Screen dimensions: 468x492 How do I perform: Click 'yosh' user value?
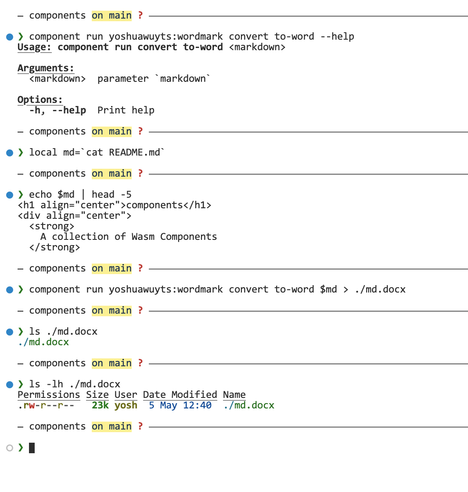126,405
